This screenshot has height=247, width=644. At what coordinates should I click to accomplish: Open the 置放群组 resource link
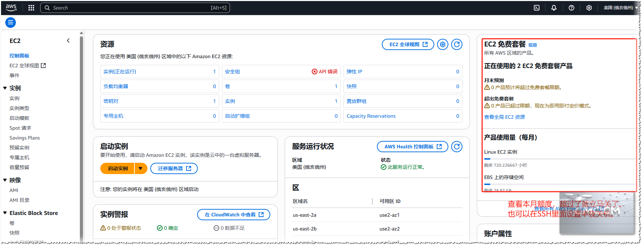pyautogui.click(x=356, y=101)
